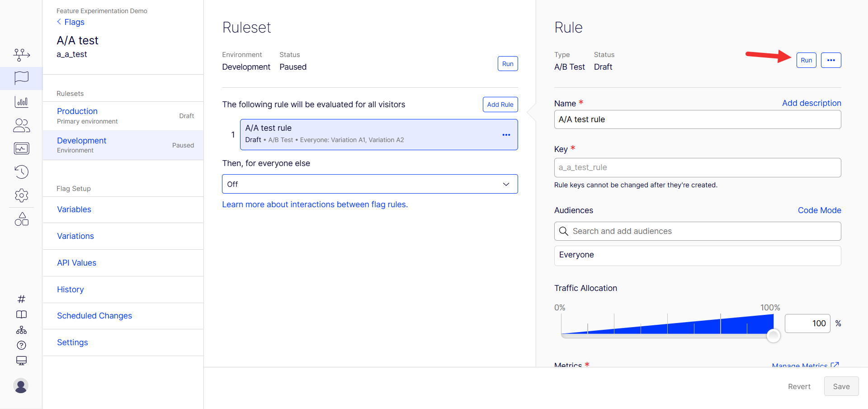Click the help question mark icon
Viewport: 868px width, 409px height.
coord(21,345)
